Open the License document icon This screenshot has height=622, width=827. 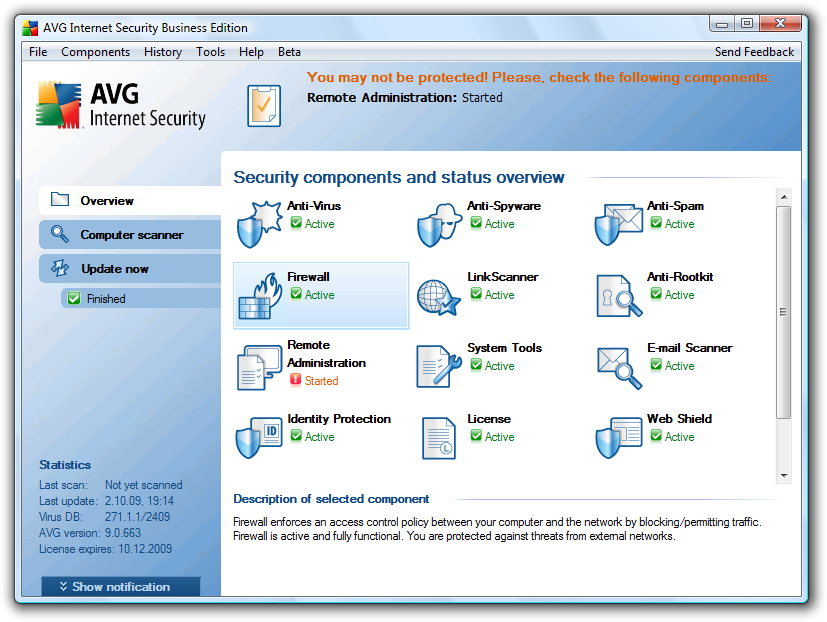coord(439,438)
